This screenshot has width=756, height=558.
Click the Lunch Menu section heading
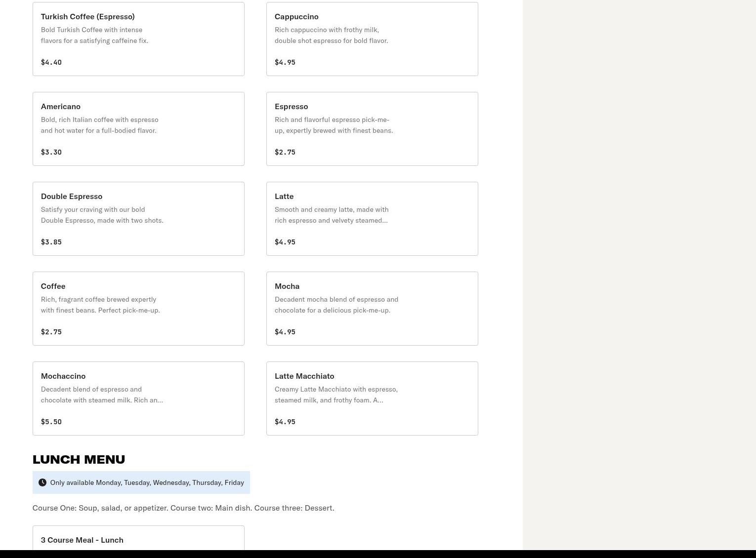[x=79, y=459]
